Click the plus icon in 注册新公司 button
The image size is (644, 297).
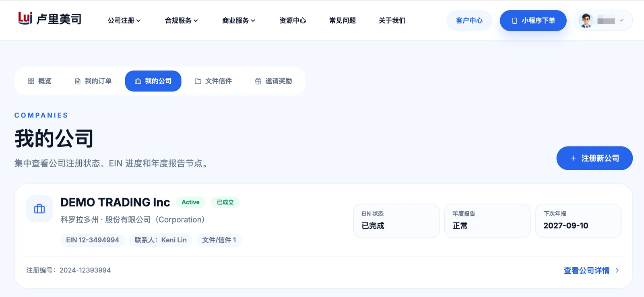[x=574, y=158]
